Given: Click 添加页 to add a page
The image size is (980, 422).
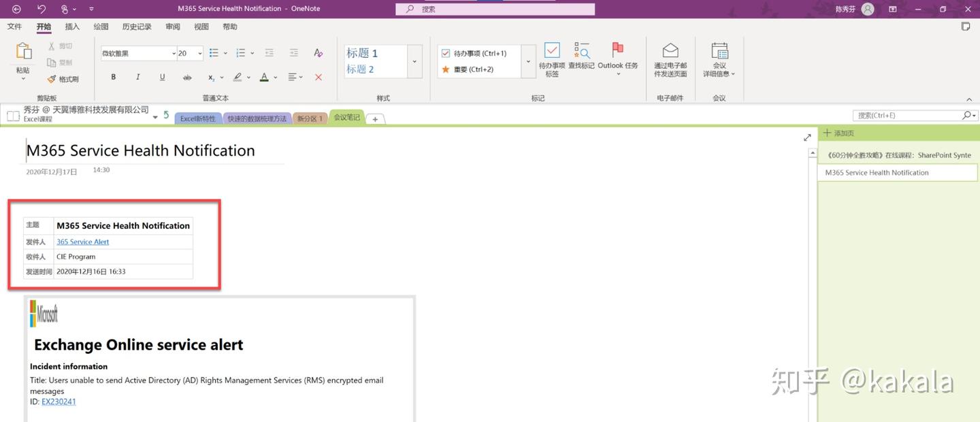Looking at the screenshot, I should click(x=839, y=133).
